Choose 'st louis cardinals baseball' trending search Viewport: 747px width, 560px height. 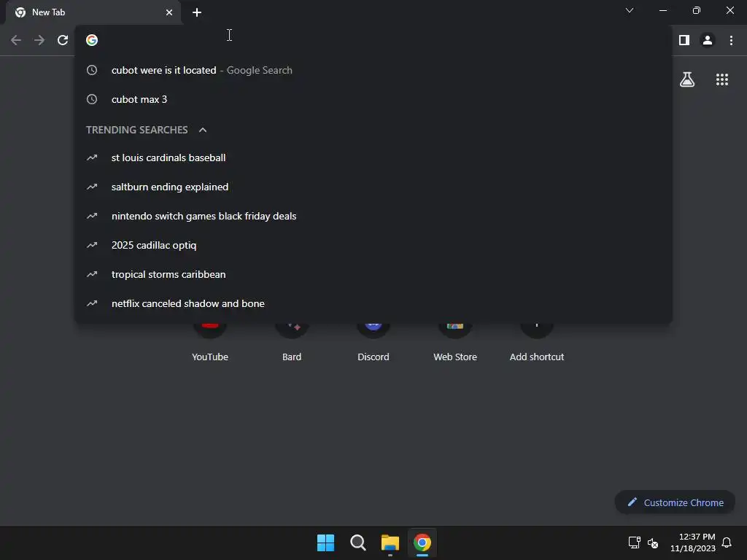(373, 157)
